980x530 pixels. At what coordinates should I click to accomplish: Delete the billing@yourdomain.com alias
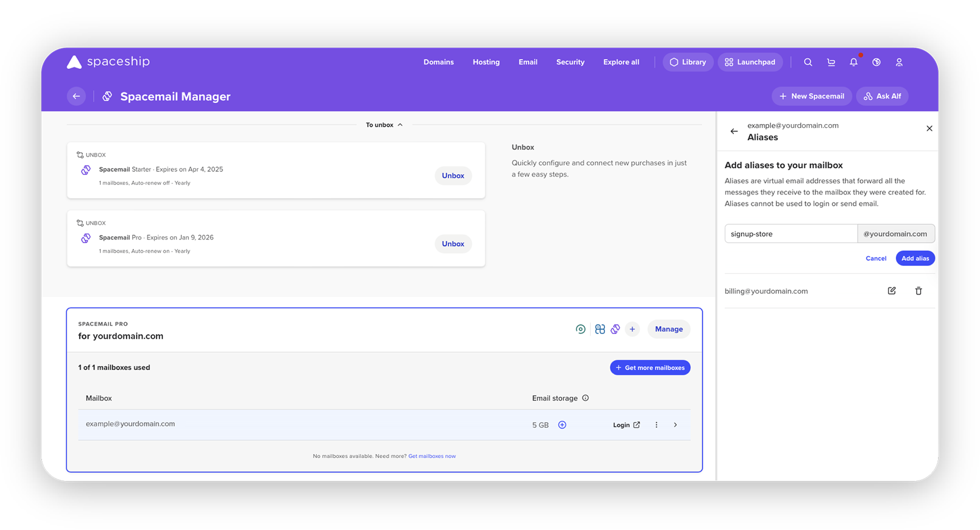click(918, 291)
